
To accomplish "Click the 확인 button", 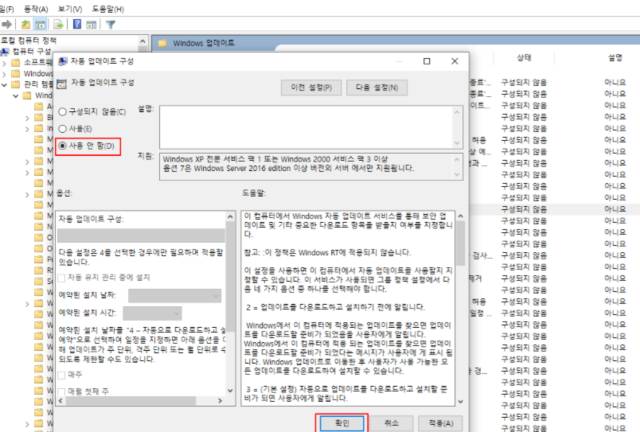I will tap(343, 422).
